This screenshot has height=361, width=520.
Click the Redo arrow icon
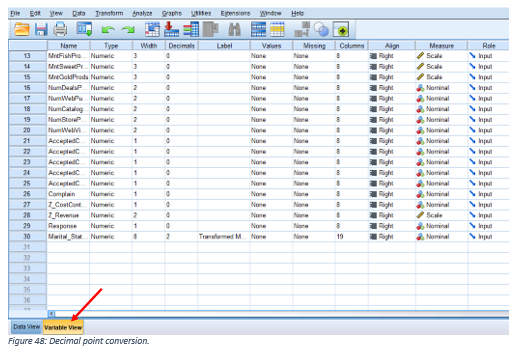click(x=128, y=30)
